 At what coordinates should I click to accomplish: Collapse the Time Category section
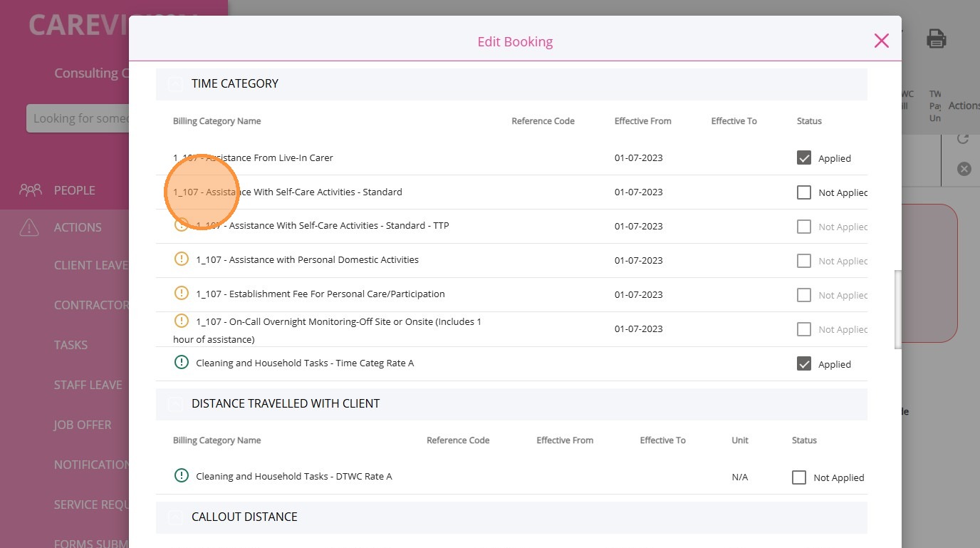point(175,84)
